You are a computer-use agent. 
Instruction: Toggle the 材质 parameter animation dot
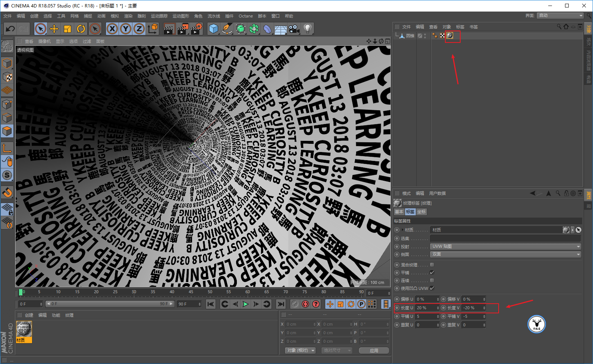(397, 230)
